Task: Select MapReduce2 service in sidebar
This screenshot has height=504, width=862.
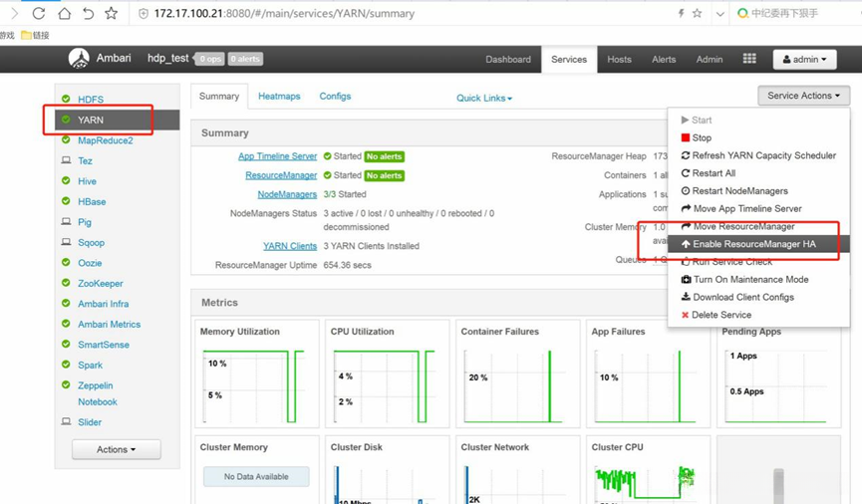Action: (105, 140)
